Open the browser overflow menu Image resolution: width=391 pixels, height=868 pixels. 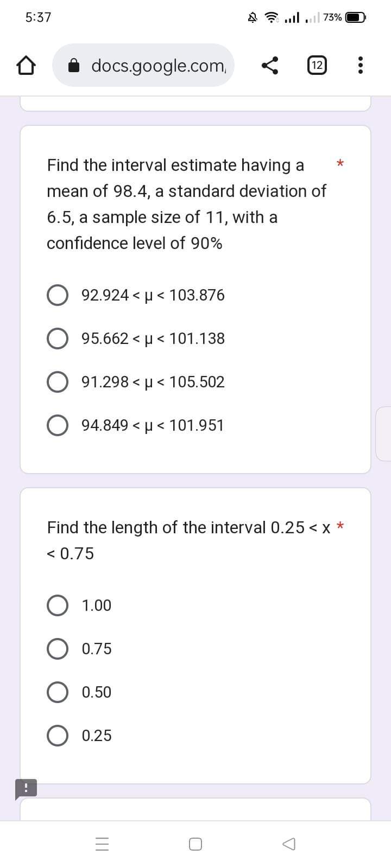coord(361,65)
